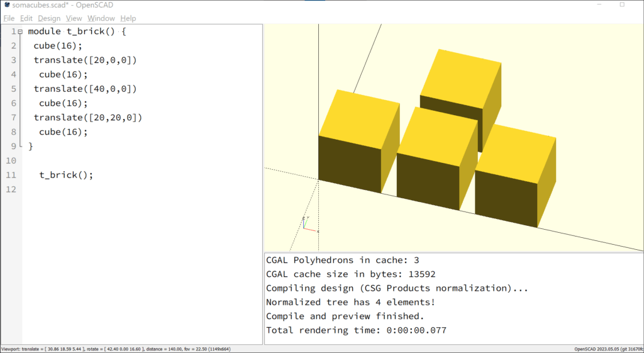Click the Viewport translate status bar text
This screenshot has width=644, height=353.
pos(116,349)
